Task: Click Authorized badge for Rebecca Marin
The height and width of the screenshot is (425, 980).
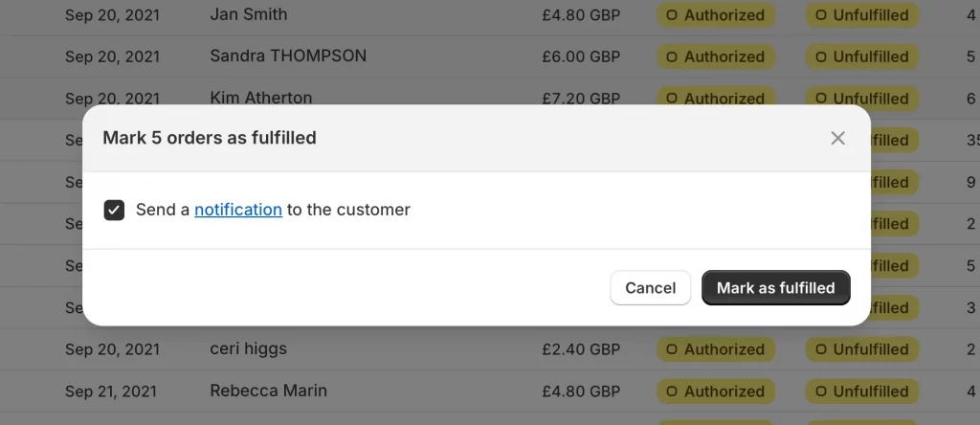Action: 716,391
